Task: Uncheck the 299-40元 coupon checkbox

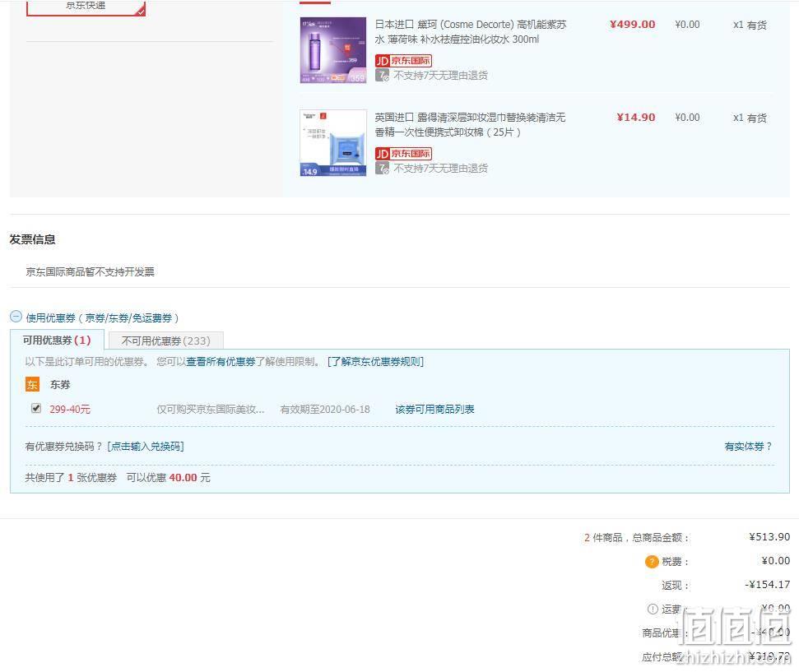Action: pyautogui.click(x=36, y=408)
